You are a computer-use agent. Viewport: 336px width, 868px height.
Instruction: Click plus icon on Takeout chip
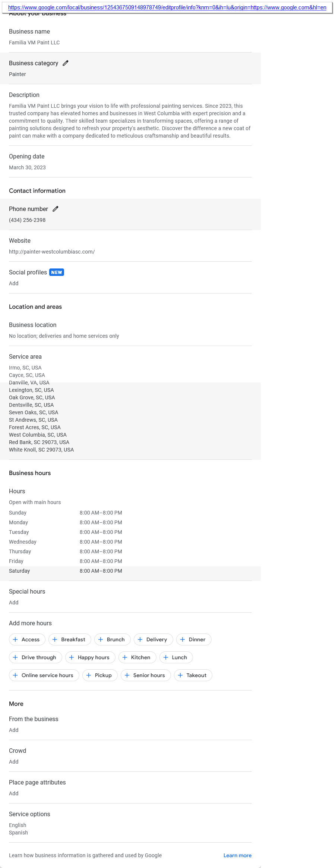(180, 675)
